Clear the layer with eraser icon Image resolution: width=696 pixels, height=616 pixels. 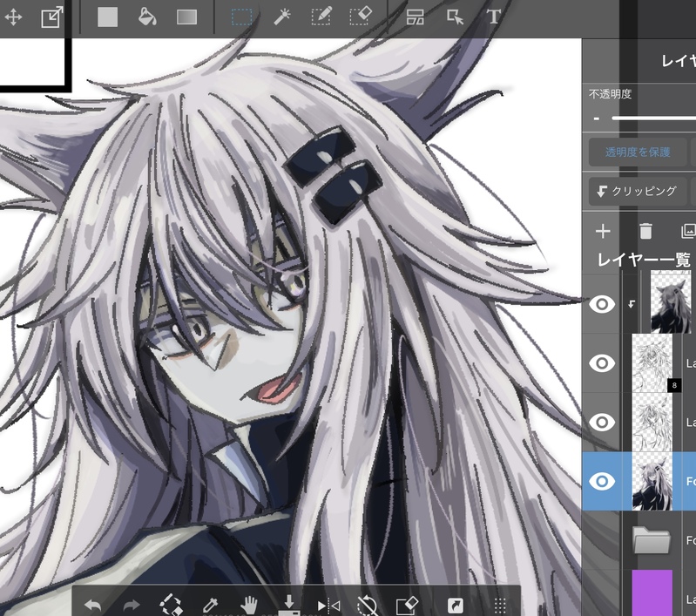[407, 605]
